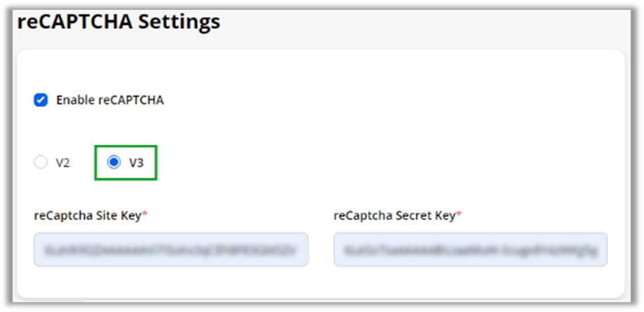Focus the reCaptcha Secret Key input field
This screenshot has width=644, height=312.
[470, 249]
